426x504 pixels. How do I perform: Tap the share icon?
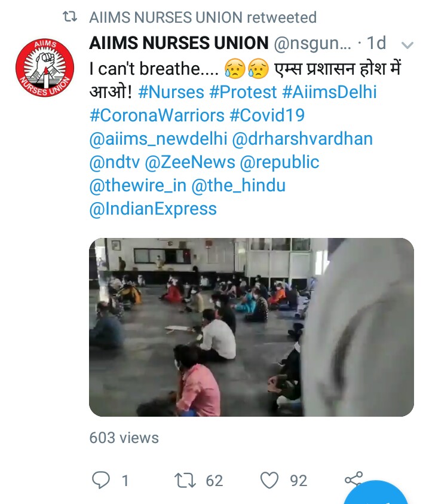354,479
